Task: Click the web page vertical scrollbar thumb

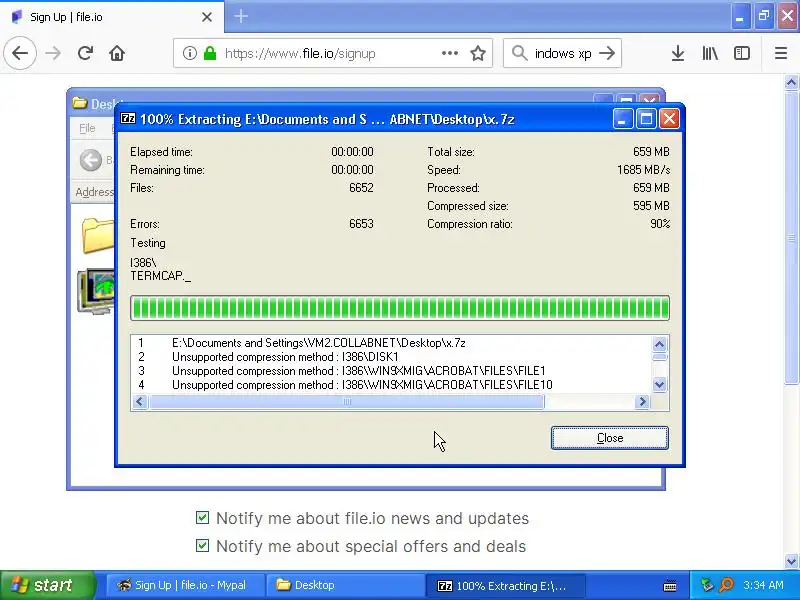Action: tap(791, 238)
